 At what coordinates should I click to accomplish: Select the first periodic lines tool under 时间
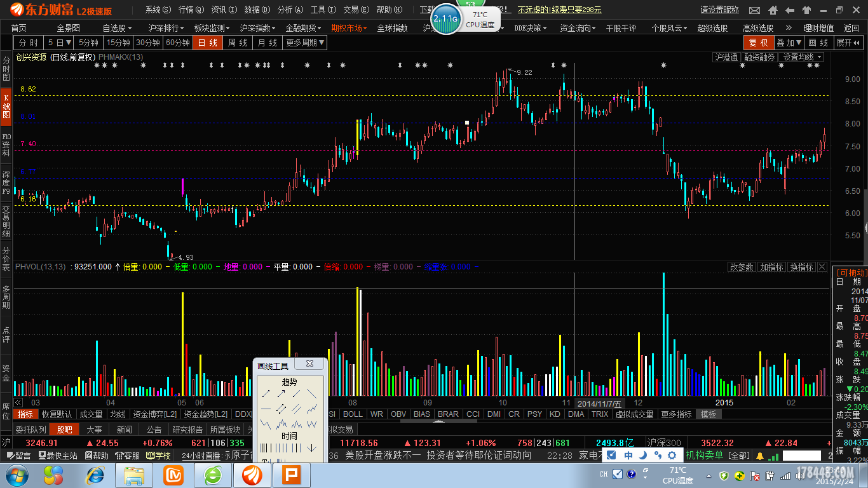[x=266, y=448]
